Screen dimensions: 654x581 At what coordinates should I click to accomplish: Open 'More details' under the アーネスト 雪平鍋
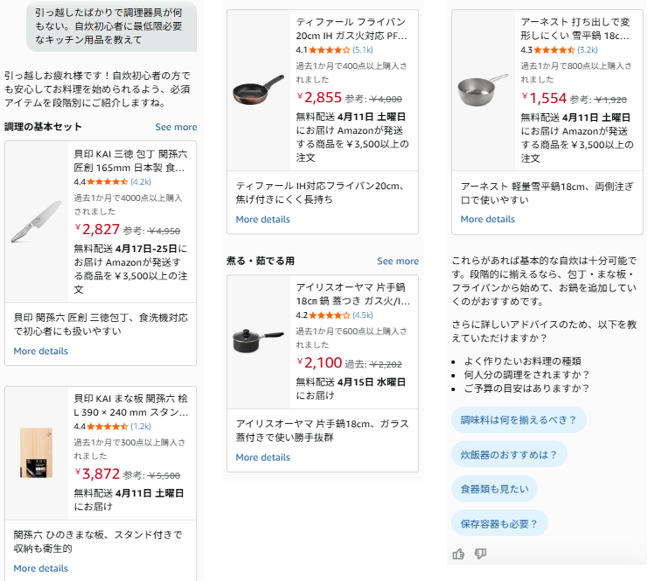point(487,219)
